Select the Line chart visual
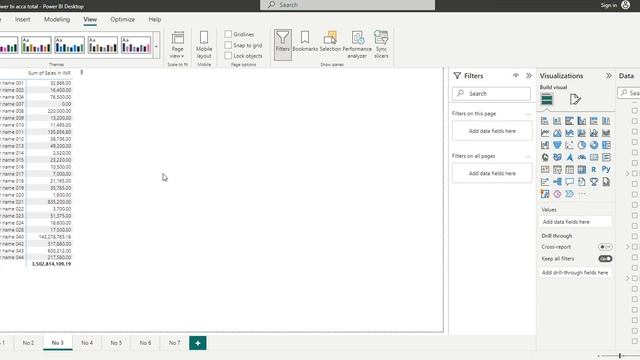The height and width of the screenshot is (360, 640). pos(545,133)
